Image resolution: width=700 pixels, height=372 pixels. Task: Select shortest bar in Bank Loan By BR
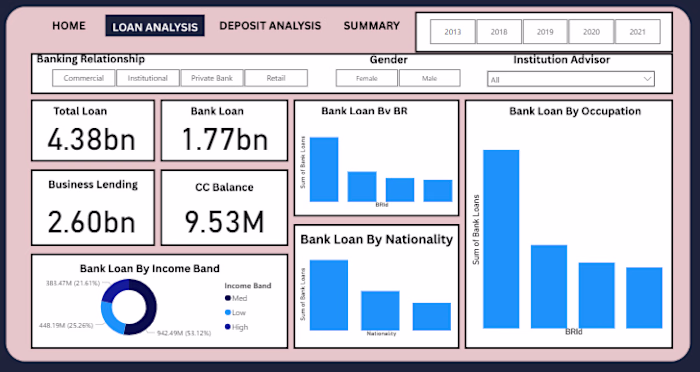438,191
